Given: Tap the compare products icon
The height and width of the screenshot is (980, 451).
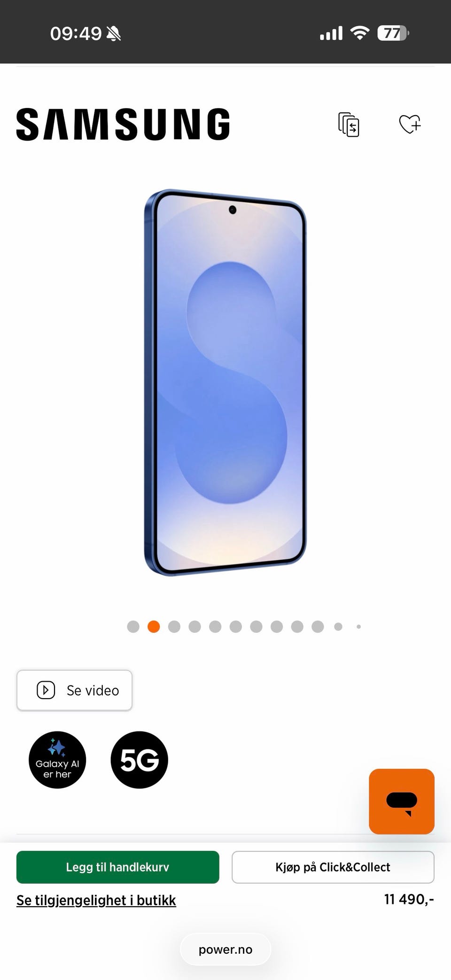Looking at the screenshot, I should click(349, 124).
